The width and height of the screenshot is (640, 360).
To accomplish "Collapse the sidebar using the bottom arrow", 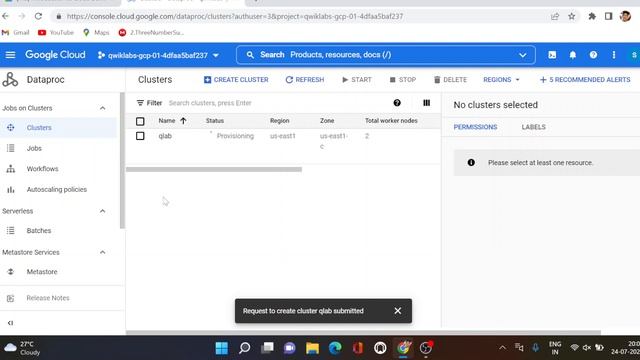I will 10,323.
